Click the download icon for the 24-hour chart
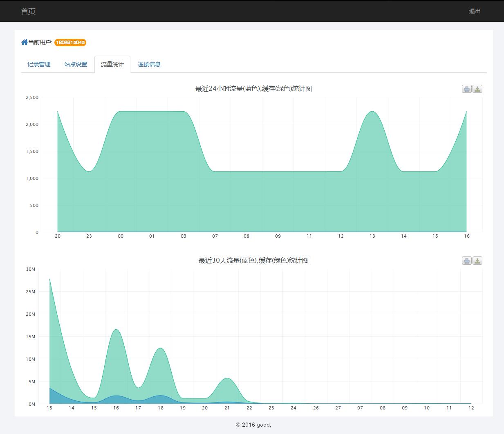 tap(477, 89)
